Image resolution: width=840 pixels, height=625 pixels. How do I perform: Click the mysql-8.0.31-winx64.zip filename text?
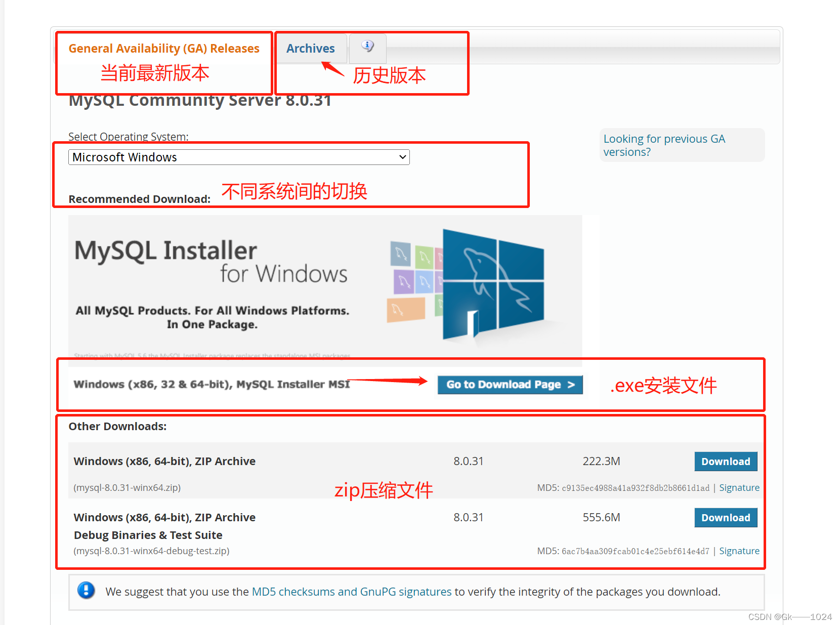(x=127, y=487)
